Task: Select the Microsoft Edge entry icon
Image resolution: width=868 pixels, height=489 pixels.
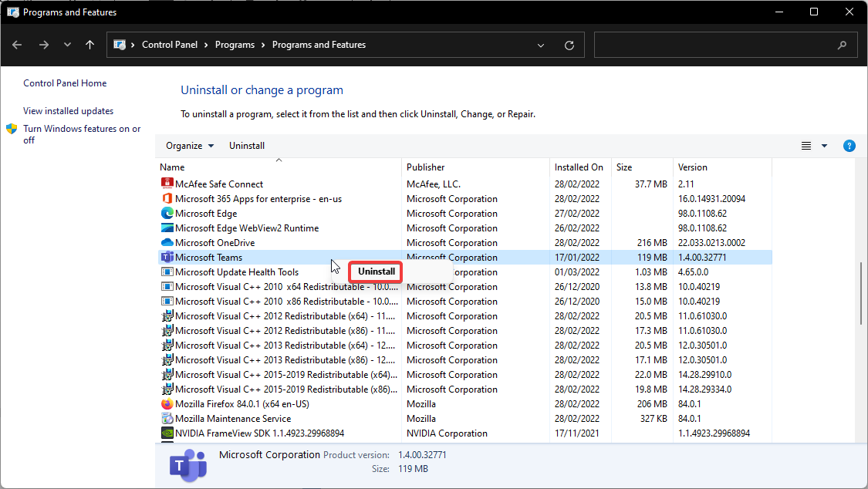Action: (x=167, y=213)
